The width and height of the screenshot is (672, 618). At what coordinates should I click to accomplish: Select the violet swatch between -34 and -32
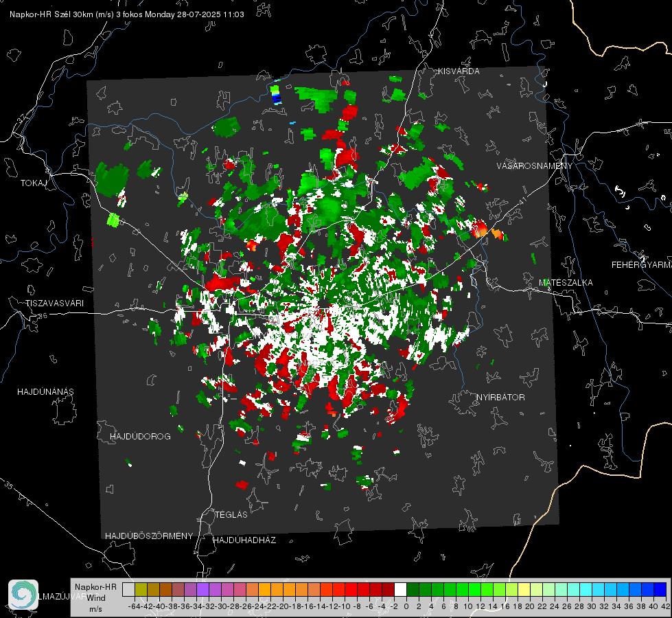click(x=202, y=589)
